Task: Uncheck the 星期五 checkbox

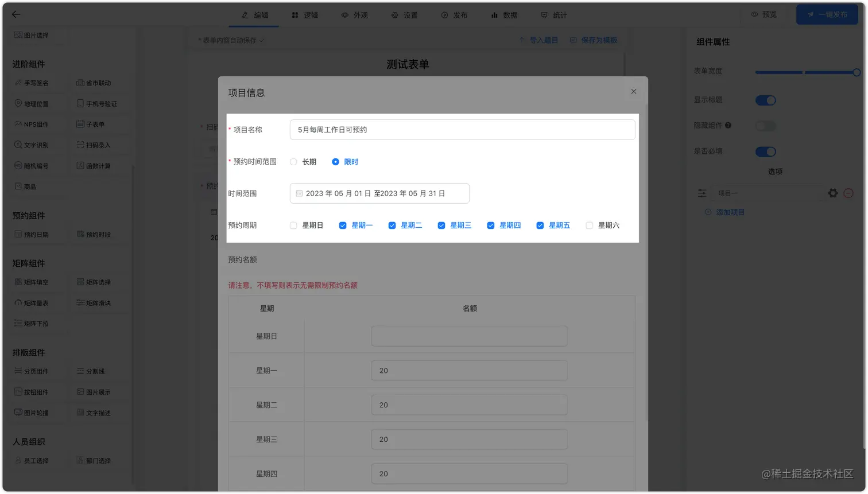Action: click(x=540, y=225)
